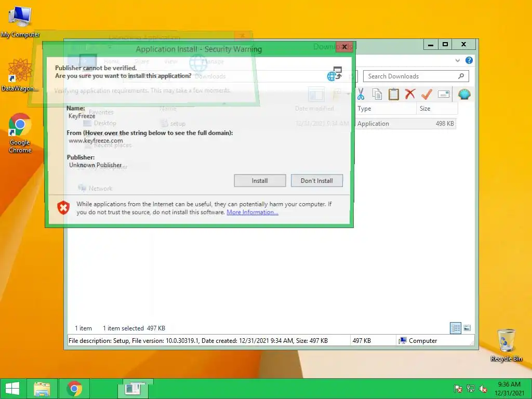
Task: Click the Unknown Publisher text
Action: (x=96, y=165)
